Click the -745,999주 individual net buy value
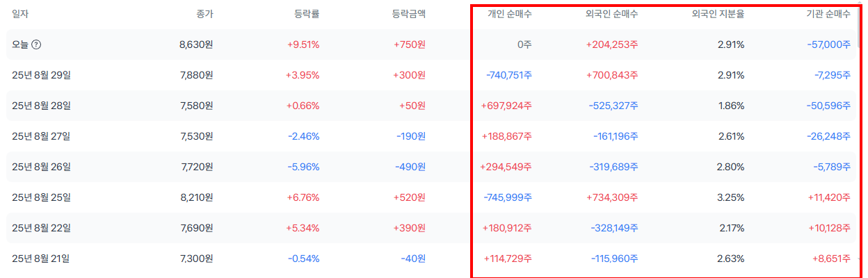The width and height of the screenshot is (868, 278). pos(508,197)
